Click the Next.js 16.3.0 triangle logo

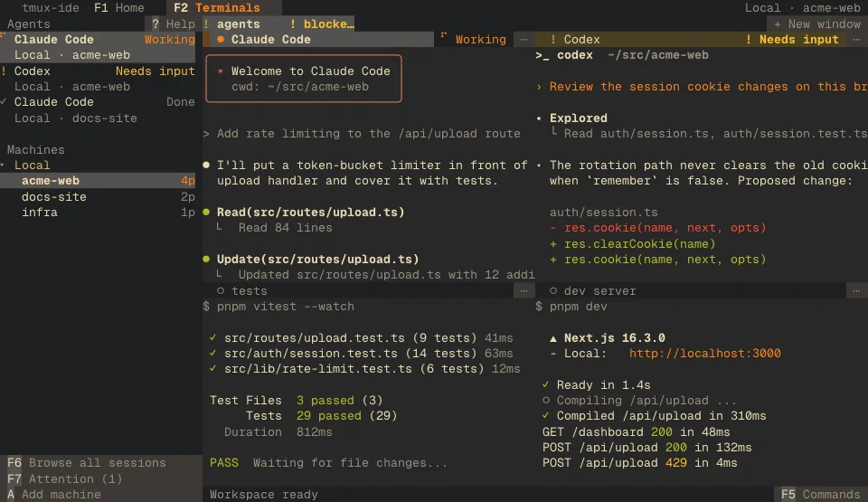553,338
